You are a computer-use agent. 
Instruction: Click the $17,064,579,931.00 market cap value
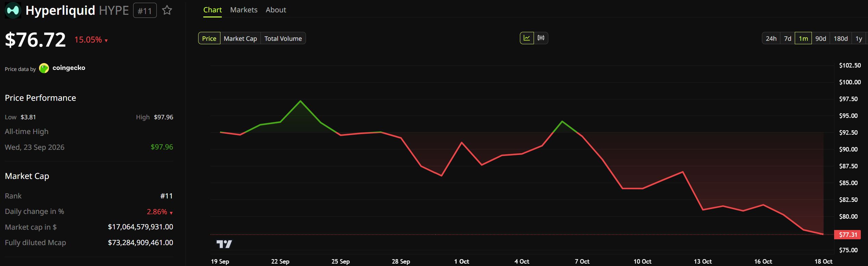point(140,227)
